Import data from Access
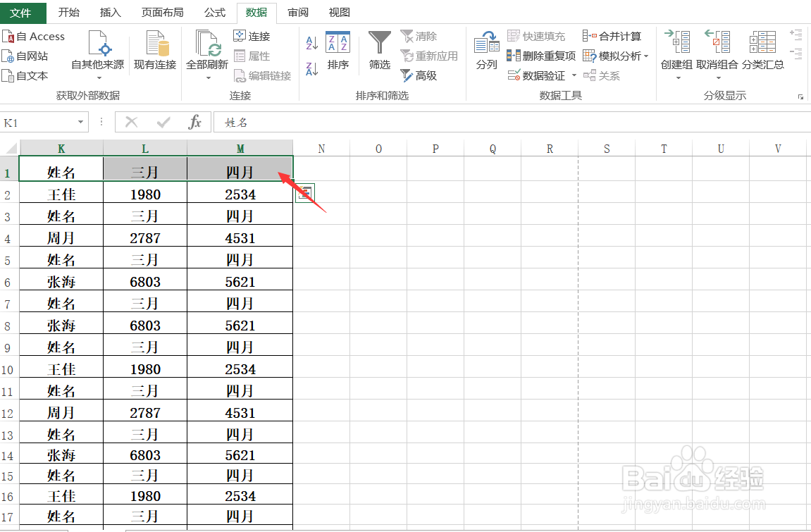The height and width of the screenshot is (532, 811). pos(34,36)
